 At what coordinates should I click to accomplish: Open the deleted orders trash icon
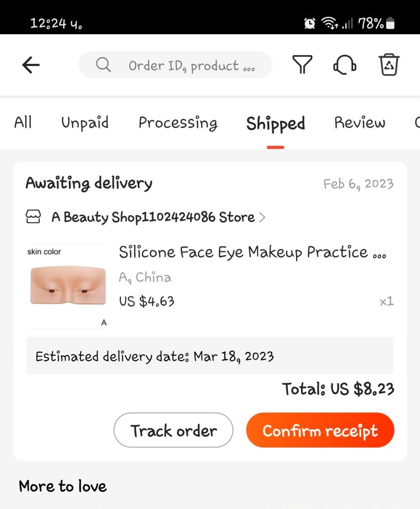pos(389,65)
